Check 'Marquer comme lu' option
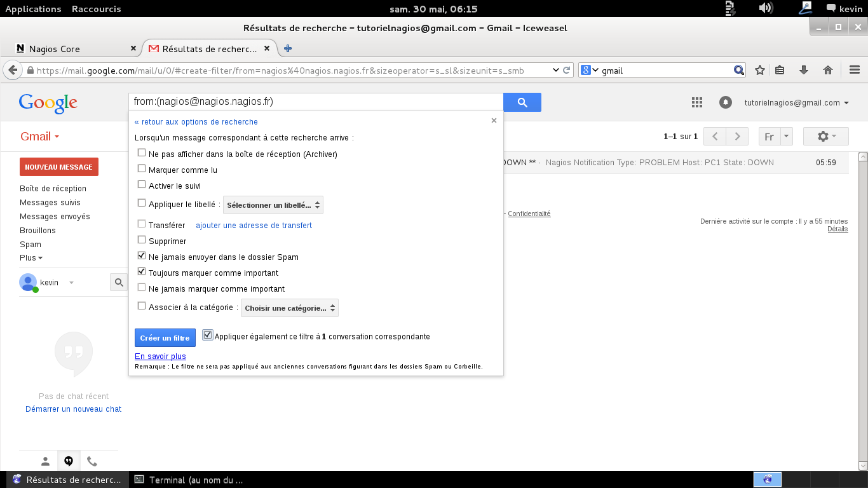The image size is (868, 488). click(x=142, y=169)
